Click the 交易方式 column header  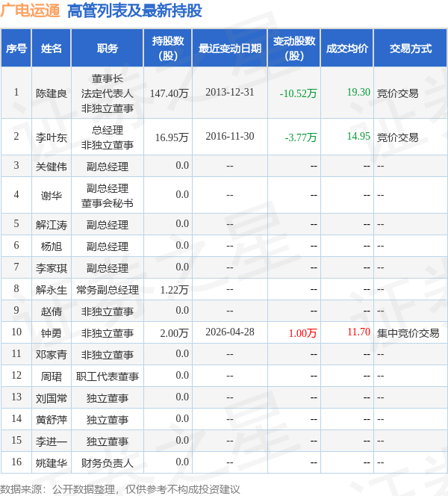click(x=411, y=49)
